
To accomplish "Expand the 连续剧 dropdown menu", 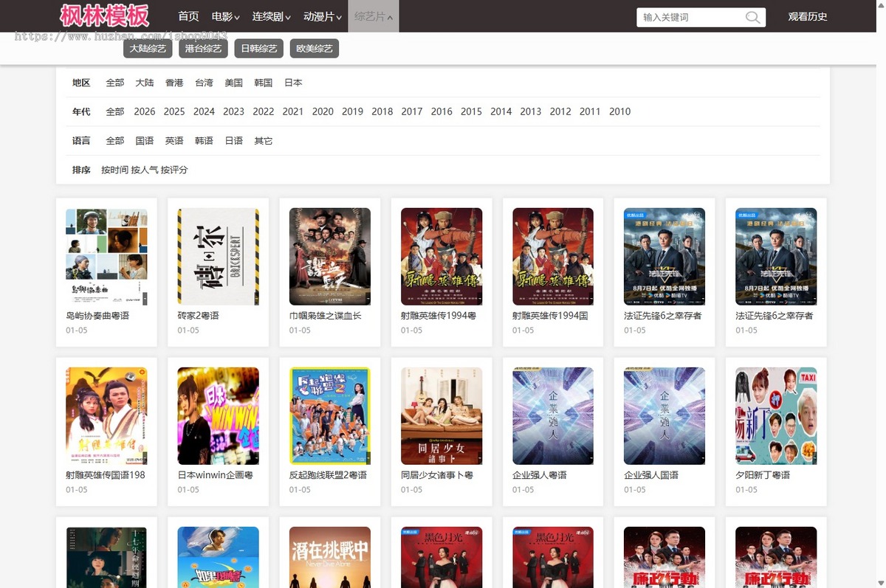I will pyautogui.click(x=271, y=16).
